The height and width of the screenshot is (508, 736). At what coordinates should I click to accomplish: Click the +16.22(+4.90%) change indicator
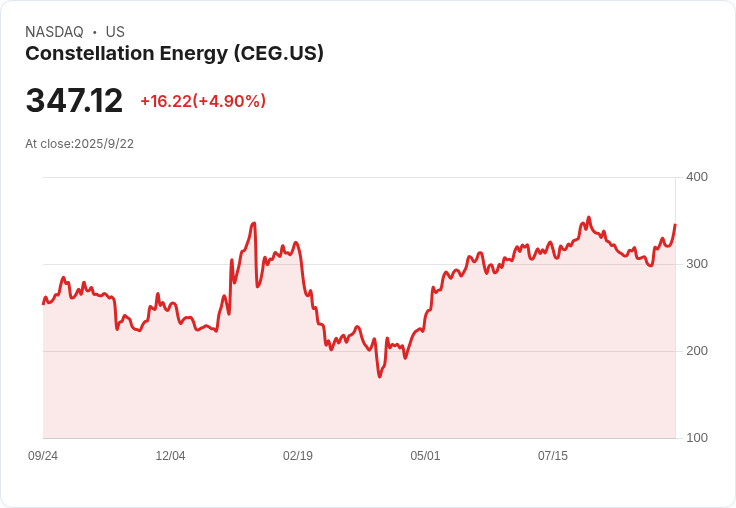coord(203,101)
